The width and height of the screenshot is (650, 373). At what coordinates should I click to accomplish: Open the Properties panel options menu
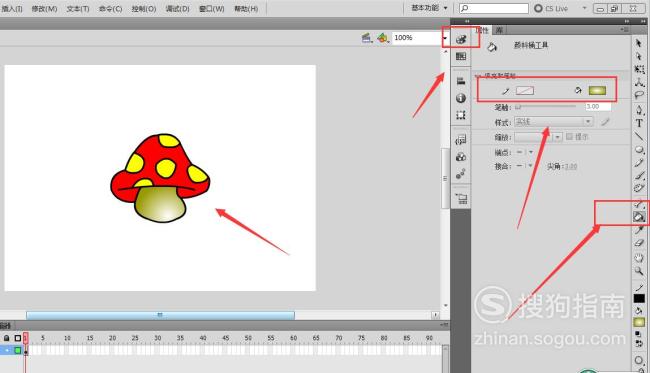(x=625, y=29)
